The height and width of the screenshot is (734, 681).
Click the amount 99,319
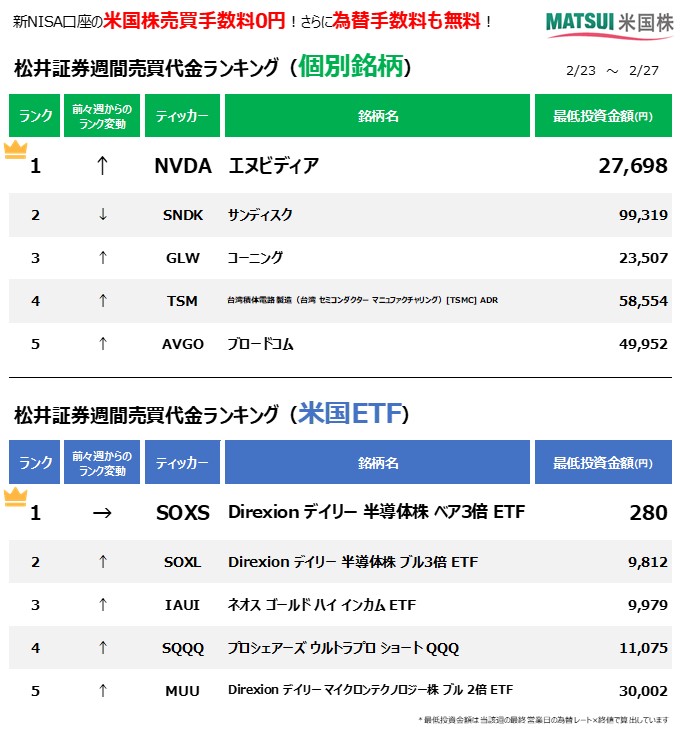[644, 215]
